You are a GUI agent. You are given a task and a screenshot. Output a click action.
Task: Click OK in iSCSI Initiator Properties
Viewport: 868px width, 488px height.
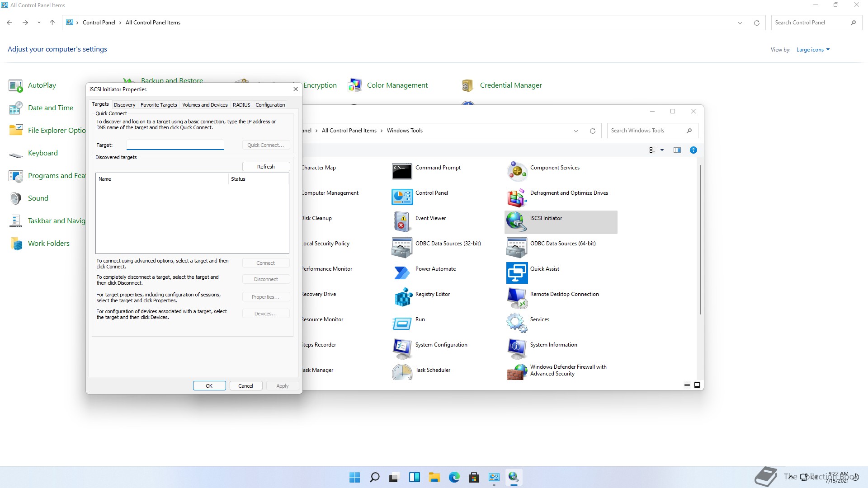209,386
